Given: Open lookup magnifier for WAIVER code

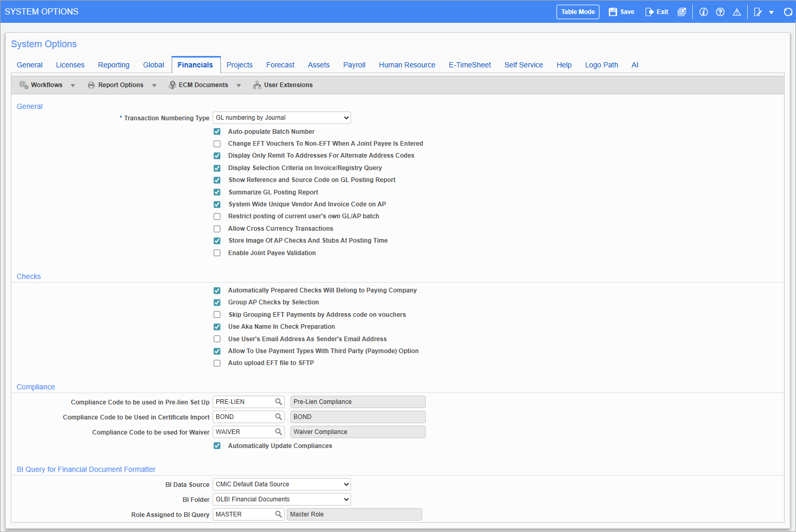Looking at the screenshot, I should pyautogui.click(x=278, y=432).
